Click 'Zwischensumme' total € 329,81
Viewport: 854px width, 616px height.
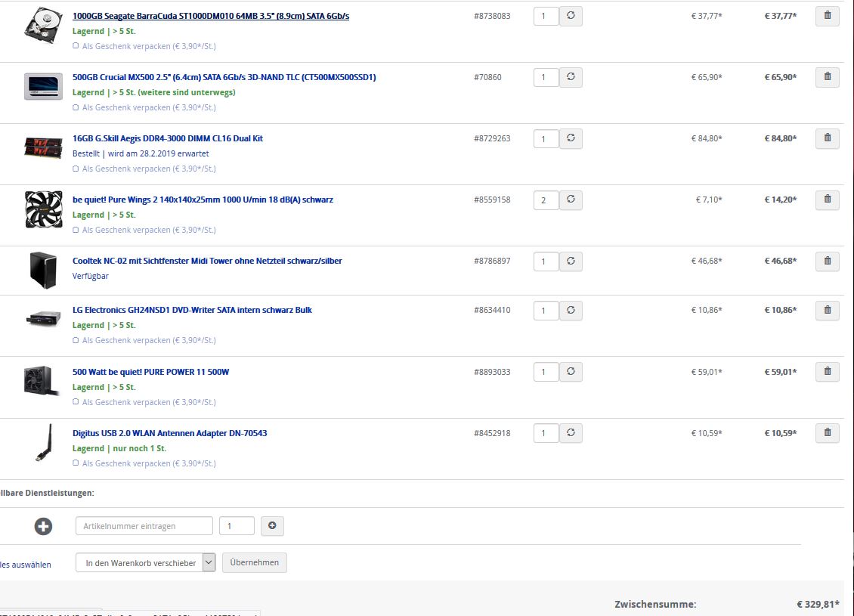(818, 604)
